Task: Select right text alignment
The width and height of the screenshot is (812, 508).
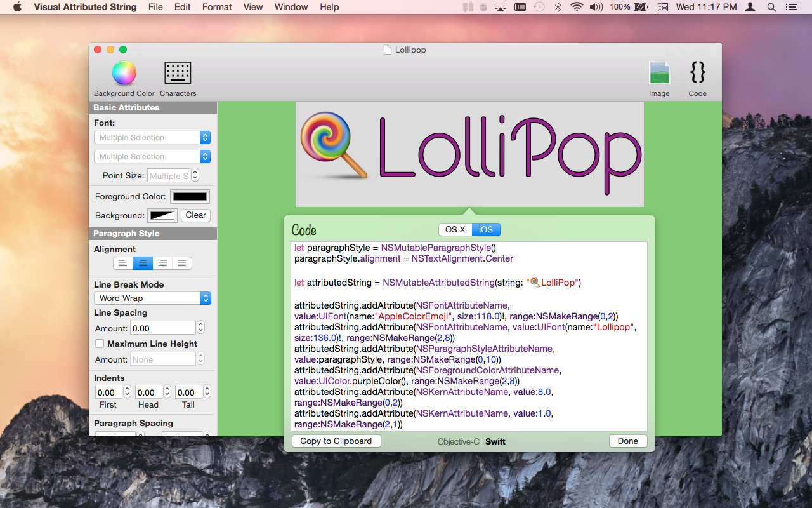Action: pyautogui.click(x=162, y=263)
